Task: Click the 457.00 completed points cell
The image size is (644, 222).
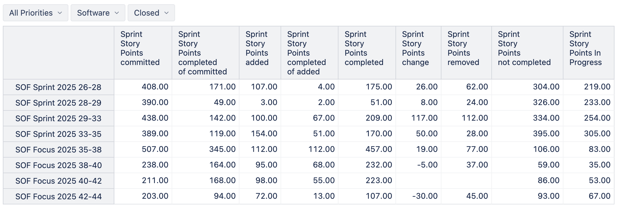Action: pos(379,149)
